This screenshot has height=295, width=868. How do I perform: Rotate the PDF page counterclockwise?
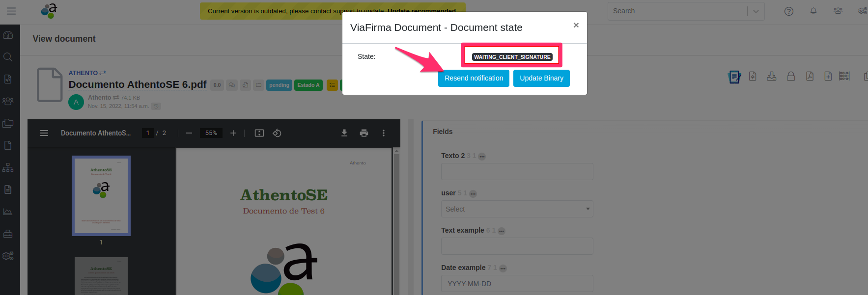pos(277,133)
